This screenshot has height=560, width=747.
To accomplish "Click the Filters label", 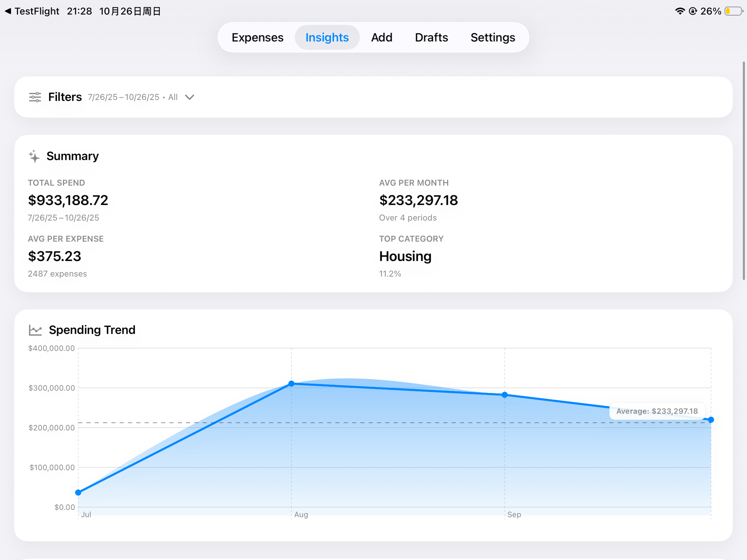I will [65, 97].
